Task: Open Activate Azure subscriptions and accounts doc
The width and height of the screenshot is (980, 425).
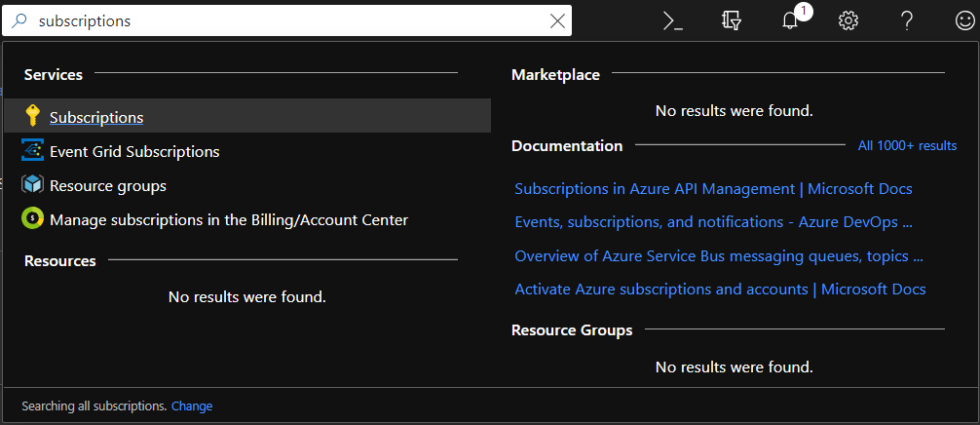Action: coord(720,289)
